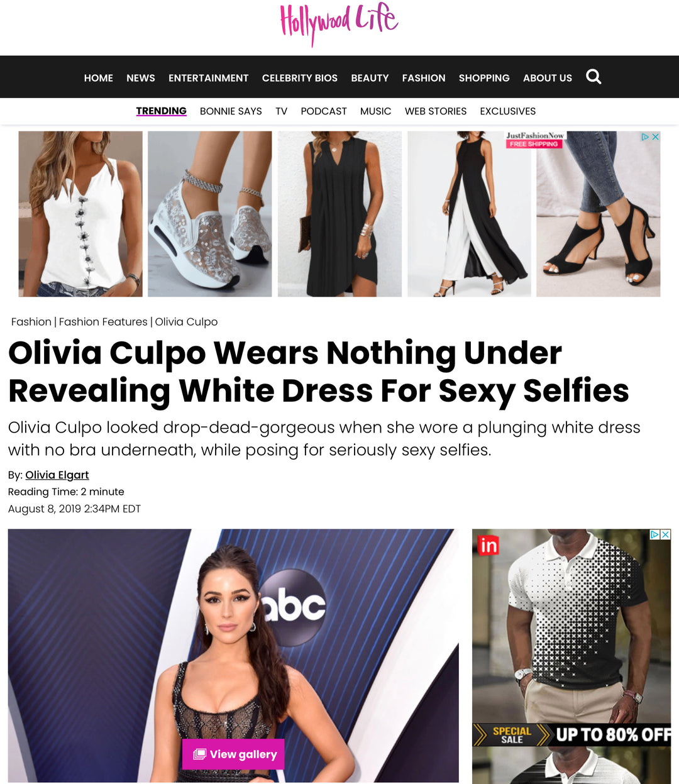Click the AdChoices icon on banner ad
Image resolution: width=679 pixels, height=784 pixels.
[645, 136]
